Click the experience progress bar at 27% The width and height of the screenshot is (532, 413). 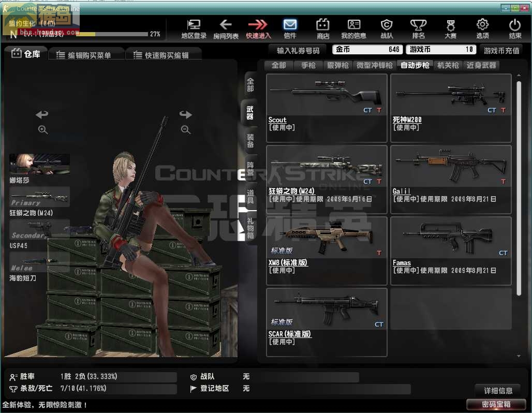pyautogui.click(x=112, y=34)
